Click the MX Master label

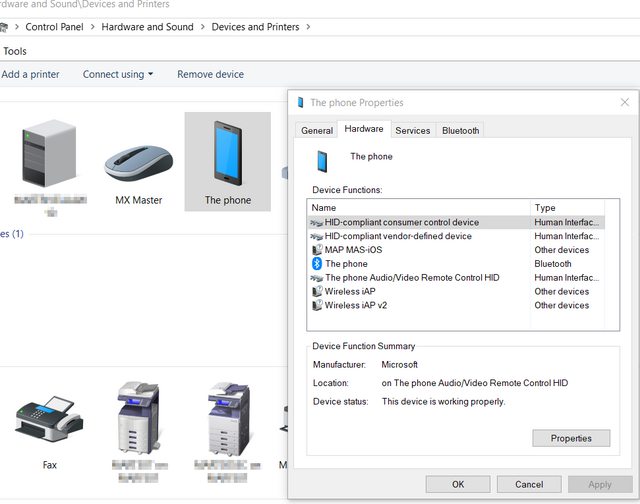coord(138,200)
